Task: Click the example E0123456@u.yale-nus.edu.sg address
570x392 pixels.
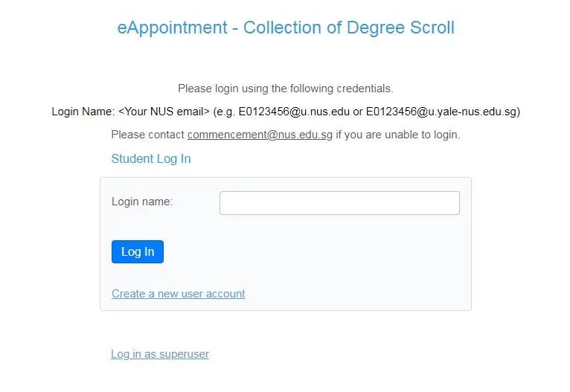Action: pos(441,112)
